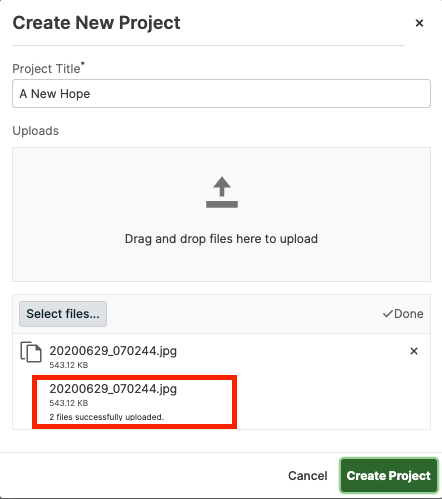
Task: Close the Create New Project dialog
Action: (x=419, y=23)
